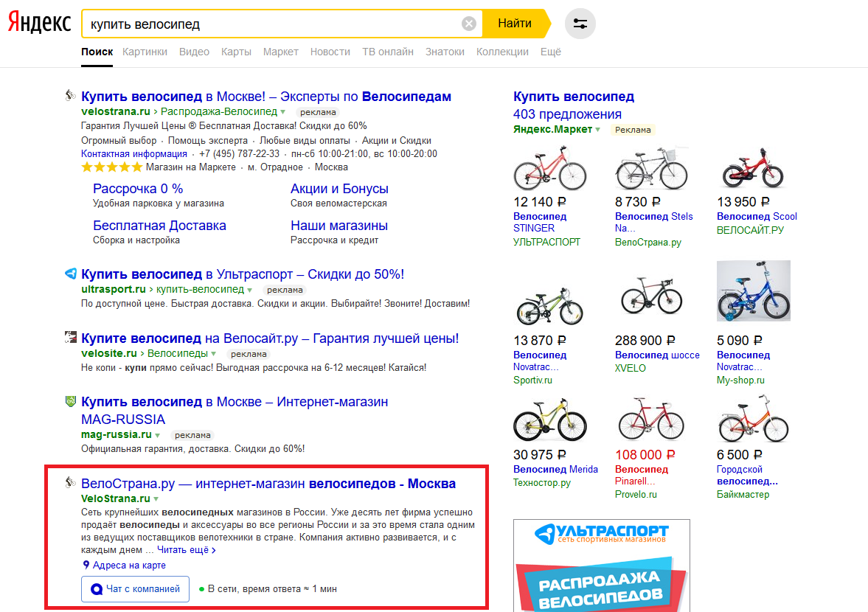Open the Ультраспорт Скидки до 50% ad
Screen dimensions: 868x612
tap(243, 274)
